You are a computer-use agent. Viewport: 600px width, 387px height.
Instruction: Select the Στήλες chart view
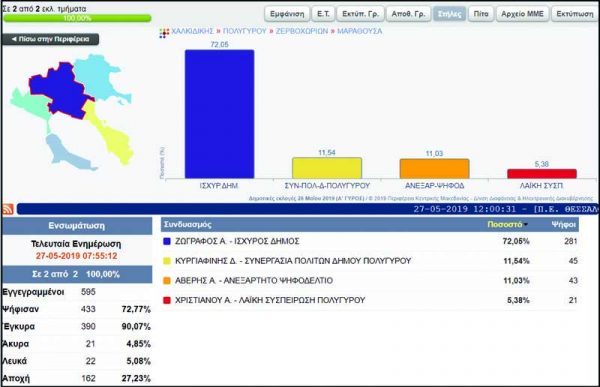pyautogui.click(x=449, y=14)
